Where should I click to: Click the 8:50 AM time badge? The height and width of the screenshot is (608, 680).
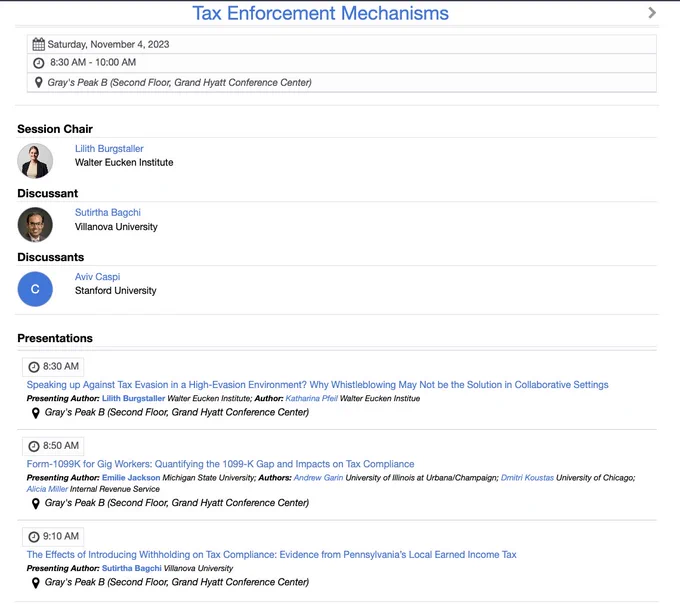tap(53, 446)
